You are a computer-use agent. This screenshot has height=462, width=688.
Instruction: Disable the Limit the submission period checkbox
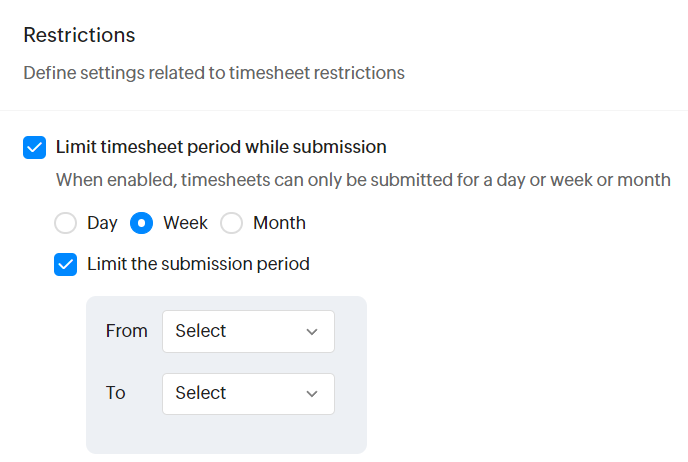[x=66, y=265]
